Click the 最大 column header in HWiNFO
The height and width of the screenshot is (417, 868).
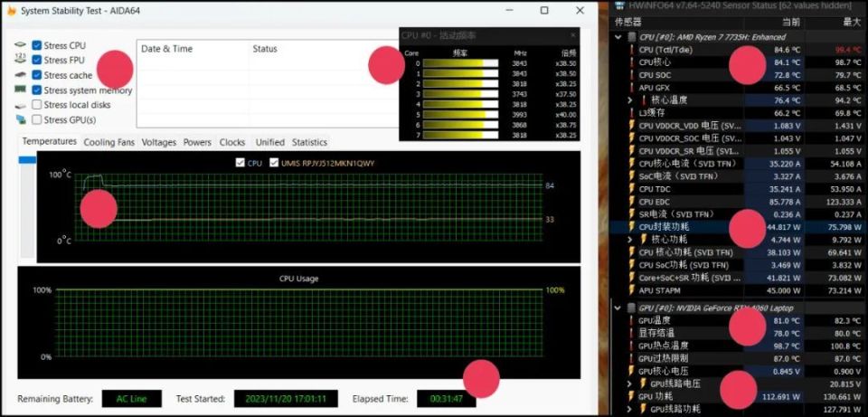coord(851,22)
